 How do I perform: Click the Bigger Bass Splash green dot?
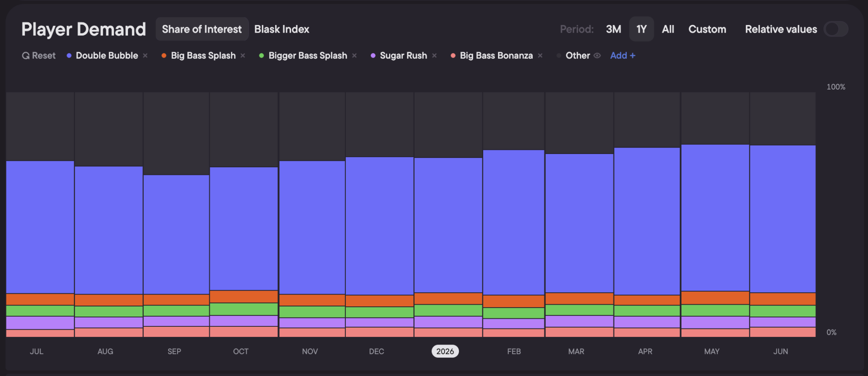[x=262, y=56]
